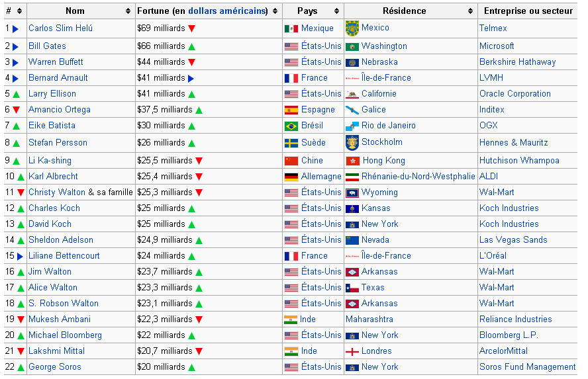Sort by the rank # column header
588x379 pixels.
19,11
